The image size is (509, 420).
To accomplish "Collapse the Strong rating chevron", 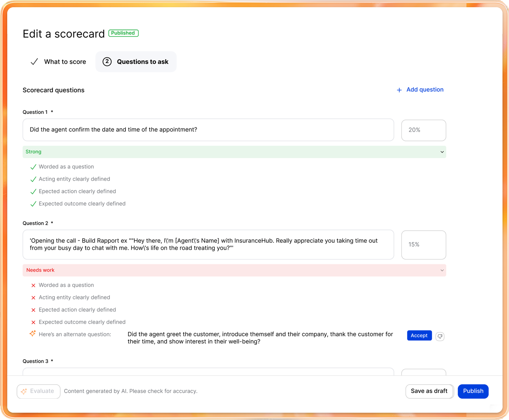I will (442, 152).
